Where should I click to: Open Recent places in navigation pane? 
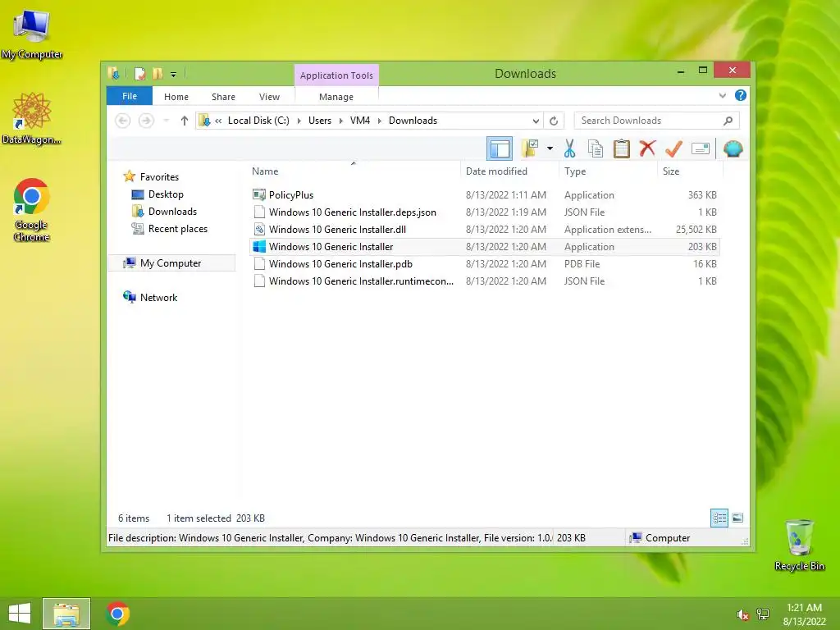(x=177, y=229)
